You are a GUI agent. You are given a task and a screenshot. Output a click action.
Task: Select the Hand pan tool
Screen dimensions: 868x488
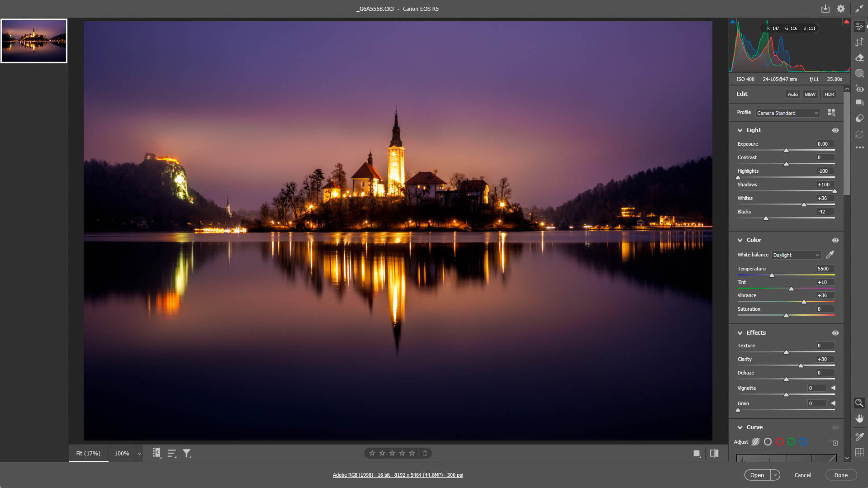pyautogui.click(x=859, y=418)
